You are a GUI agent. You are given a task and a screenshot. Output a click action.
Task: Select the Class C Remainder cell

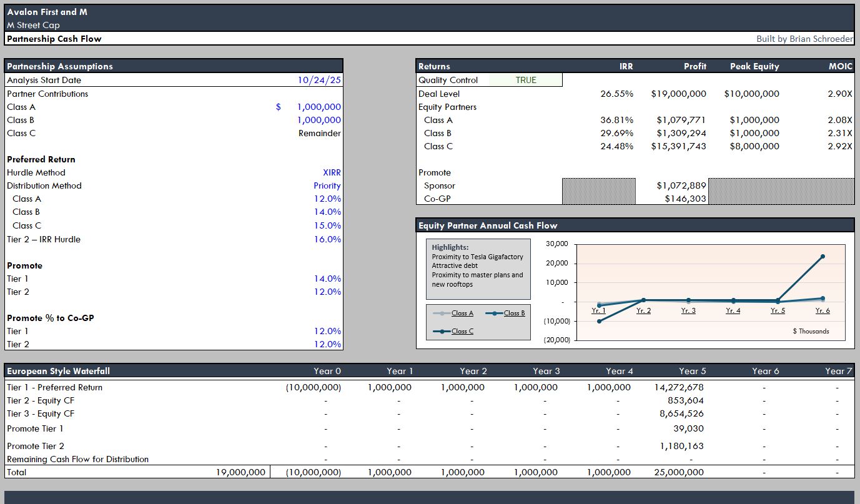coord(320,133)
